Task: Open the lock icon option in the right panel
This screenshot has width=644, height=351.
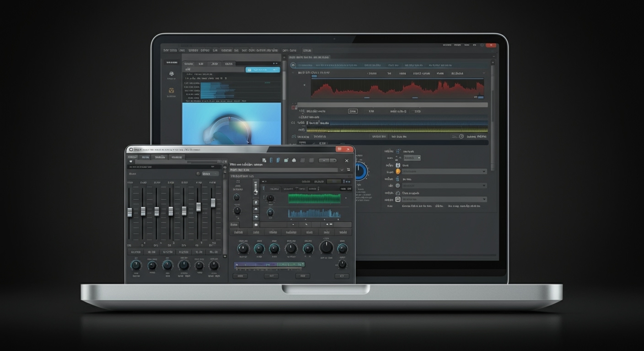Action: coord(398,193)
